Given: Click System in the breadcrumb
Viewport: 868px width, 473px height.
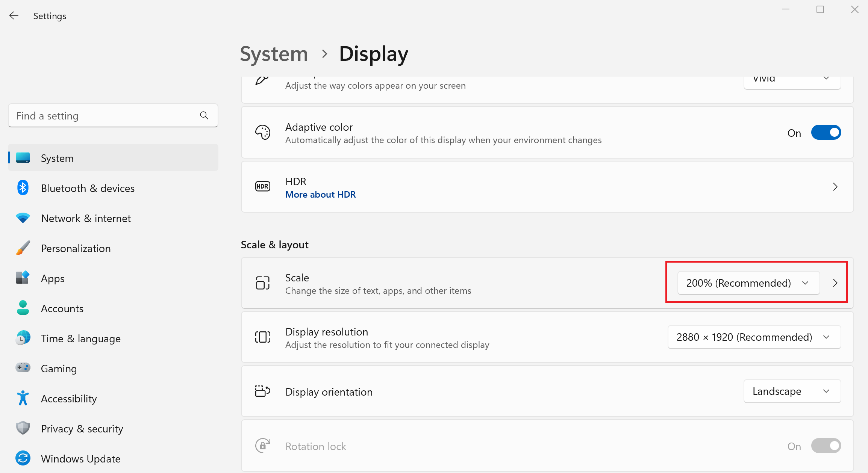Looking at the screenshot, I should (x=274, y=54).
